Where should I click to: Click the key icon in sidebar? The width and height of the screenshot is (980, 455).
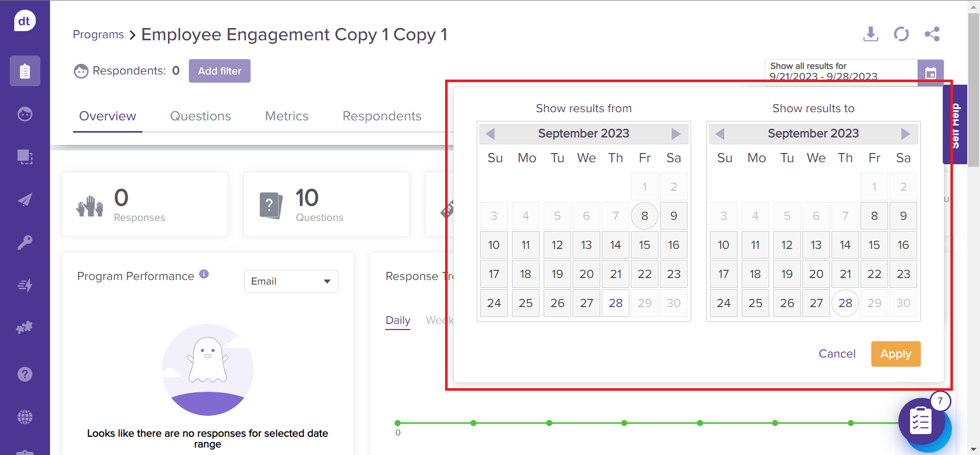click(24, 242)
